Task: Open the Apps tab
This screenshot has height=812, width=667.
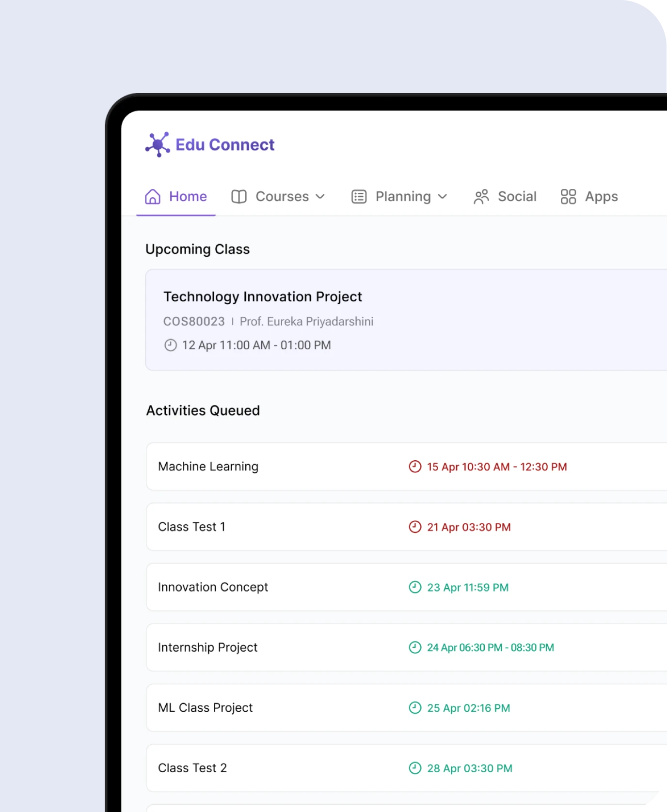Action: pos(601,197)
